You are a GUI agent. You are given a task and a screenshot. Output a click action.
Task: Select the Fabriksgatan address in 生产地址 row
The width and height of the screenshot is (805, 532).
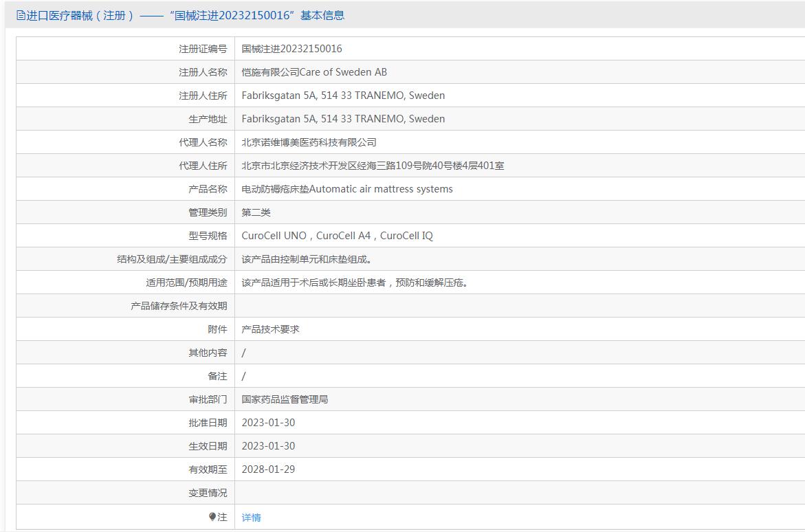[x=343, y=119]
